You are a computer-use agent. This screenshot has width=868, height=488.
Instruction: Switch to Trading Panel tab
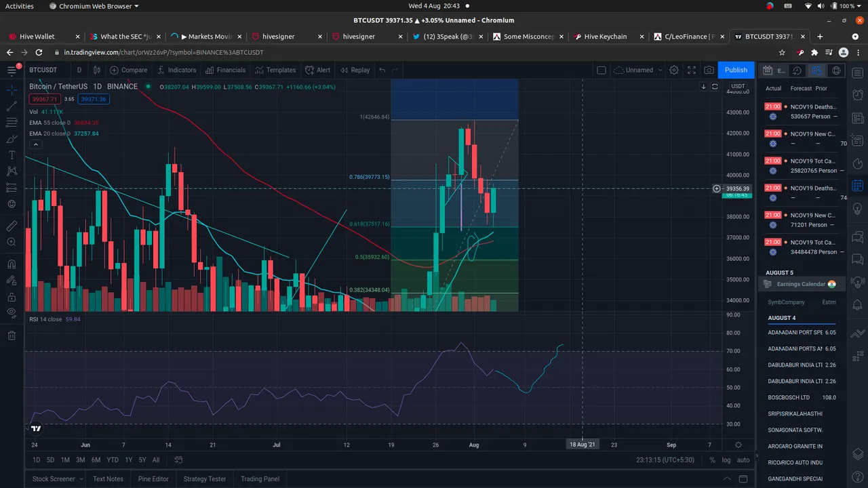(x=260, y=479)
